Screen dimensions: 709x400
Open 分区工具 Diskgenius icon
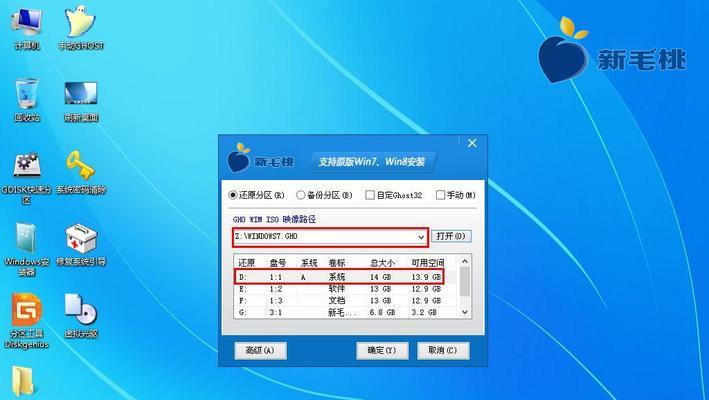(x=27, y=321)
